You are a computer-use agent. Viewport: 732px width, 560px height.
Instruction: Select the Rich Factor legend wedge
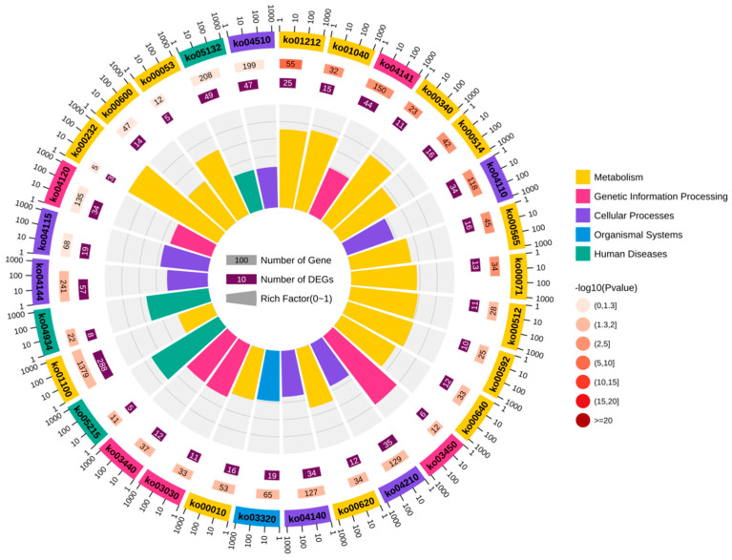coord(241,299)
